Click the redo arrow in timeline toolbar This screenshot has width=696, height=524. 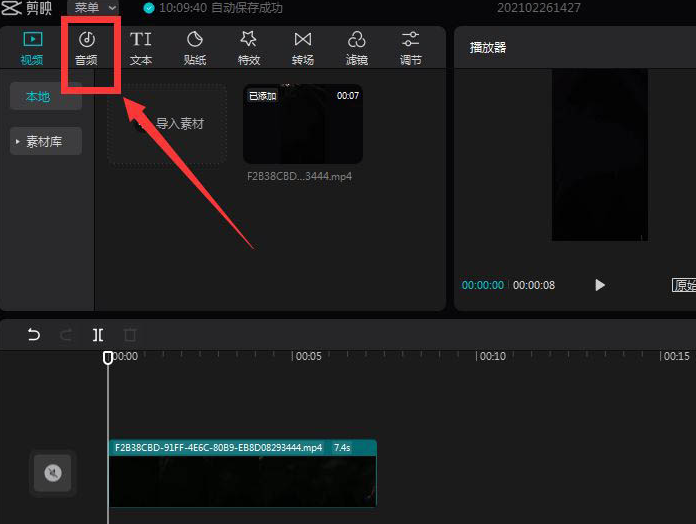[x=66, y=334]
